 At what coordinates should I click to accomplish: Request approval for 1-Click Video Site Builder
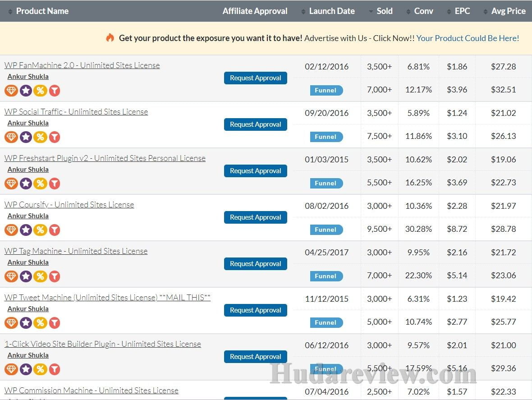(x=256, y=357)
